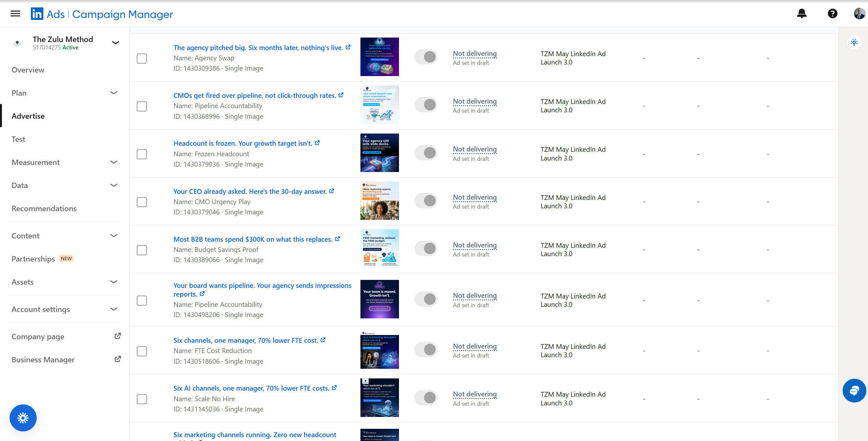Open 'Your CEO already asked' ad link
Viewport: 868px width, 441px height.
coord(250,191)
